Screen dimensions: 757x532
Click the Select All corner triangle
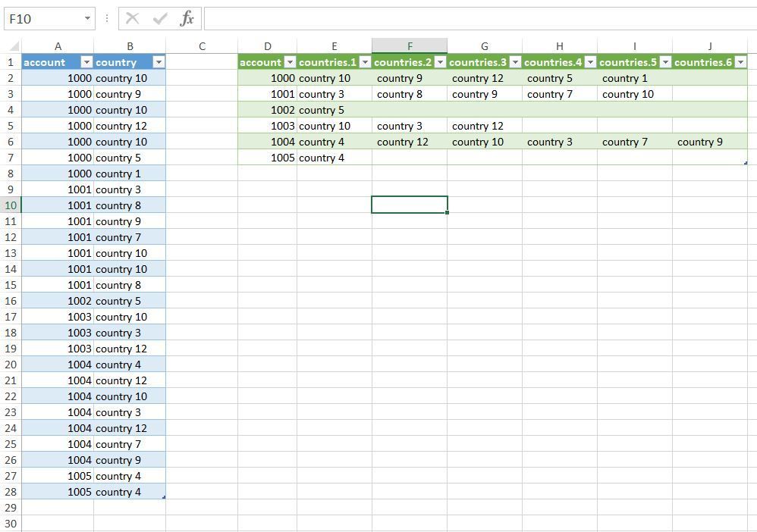pos(14,46)
